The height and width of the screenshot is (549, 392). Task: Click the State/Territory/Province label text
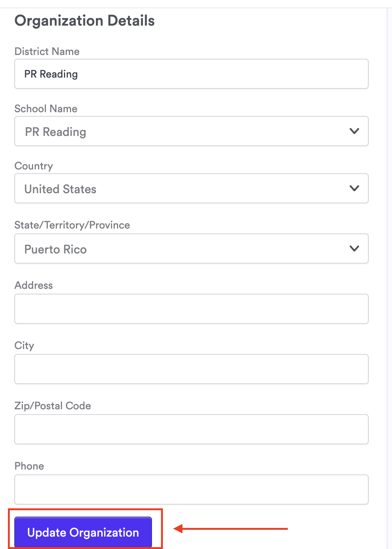(72, 225)
